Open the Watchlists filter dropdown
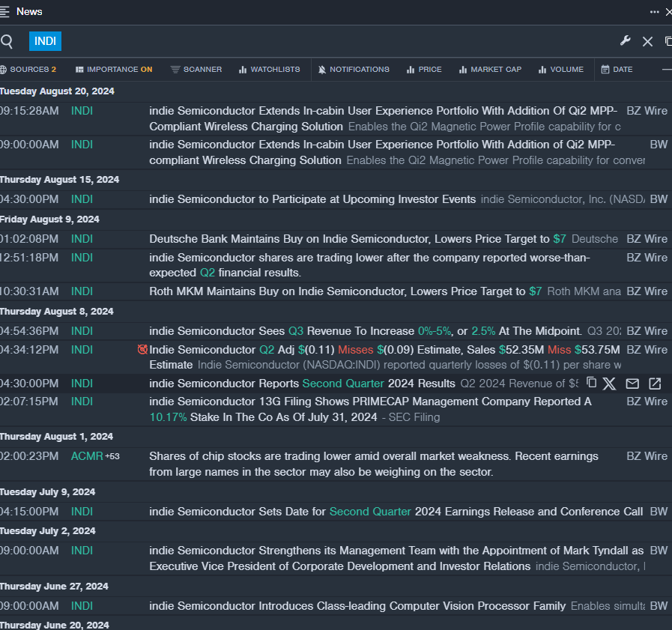Viewport: 672px width, 630px height. (x=269, y=70)
